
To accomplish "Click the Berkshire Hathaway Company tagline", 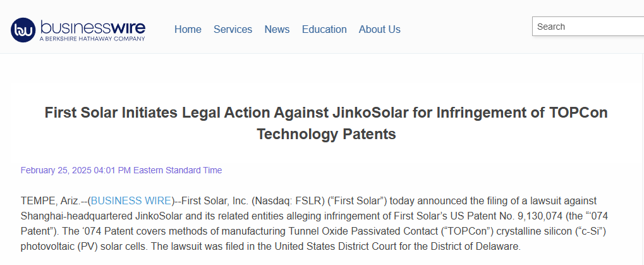I will (92, 39).
